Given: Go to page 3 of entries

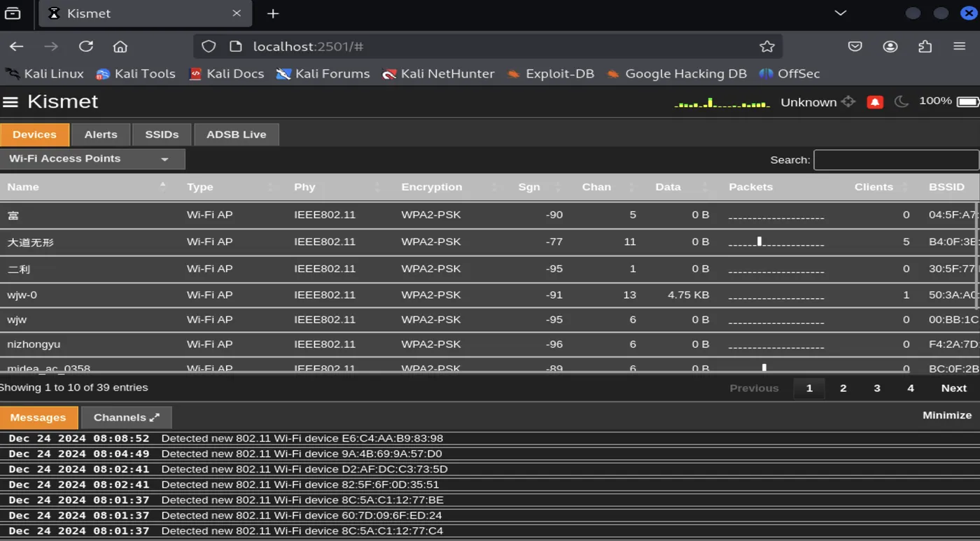Looking at the screenshot, I should (x=876, y=388).
